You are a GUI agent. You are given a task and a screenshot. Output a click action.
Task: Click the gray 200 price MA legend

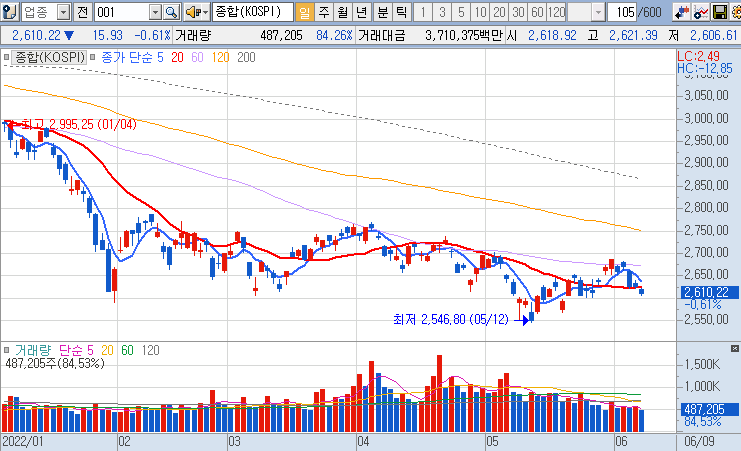[246, 58]
